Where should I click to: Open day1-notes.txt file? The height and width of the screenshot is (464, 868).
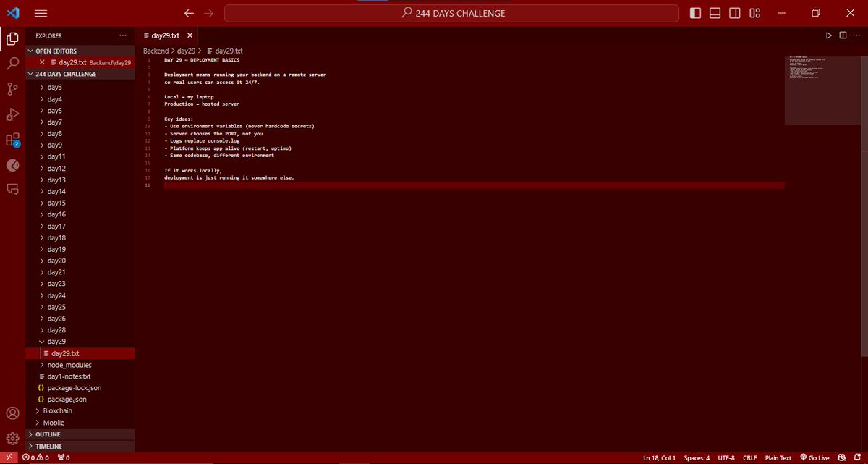point(80,376)
